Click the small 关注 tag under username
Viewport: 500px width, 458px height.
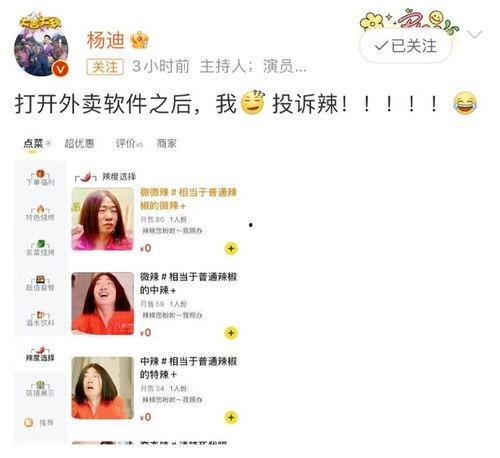pyautogui.click(x=105, y=67)
